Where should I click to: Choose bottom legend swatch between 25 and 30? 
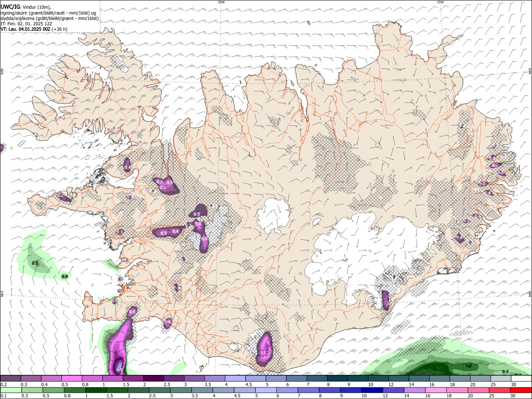500,390
